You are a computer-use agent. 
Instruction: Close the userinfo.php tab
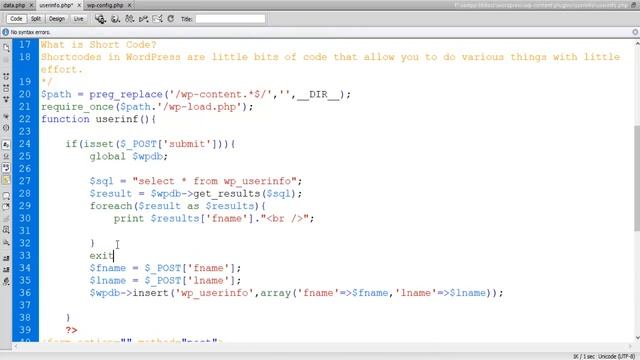[x=79, y=5]
